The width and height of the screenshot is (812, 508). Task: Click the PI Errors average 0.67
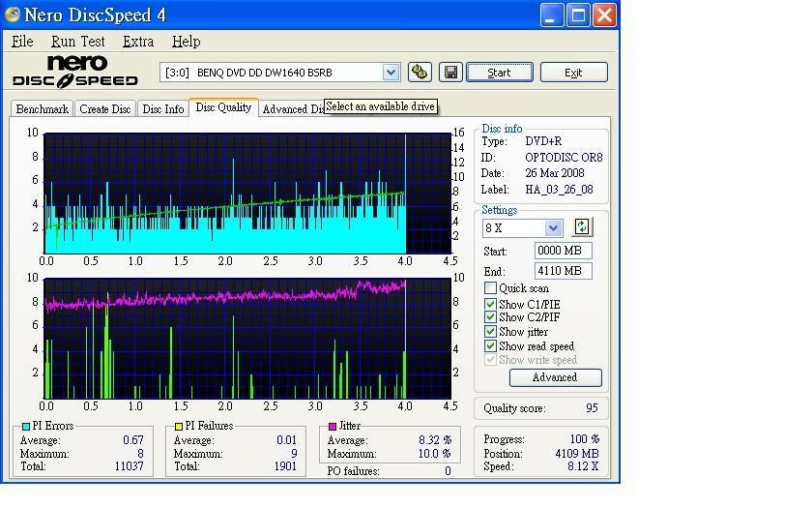(x=133, y=440)
